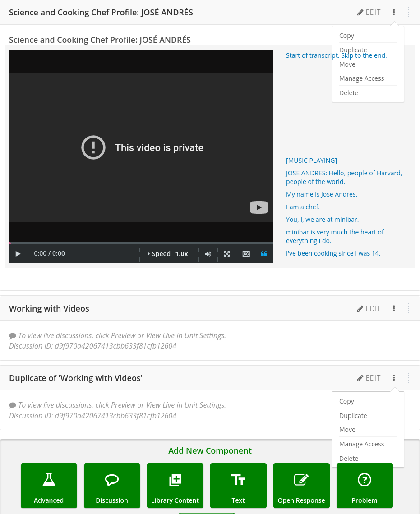The height and width of the screenshot is (514, 420).
Task: Click transcript line 'You, I, we are at minibar.'
Action: (x=322, y=219)
